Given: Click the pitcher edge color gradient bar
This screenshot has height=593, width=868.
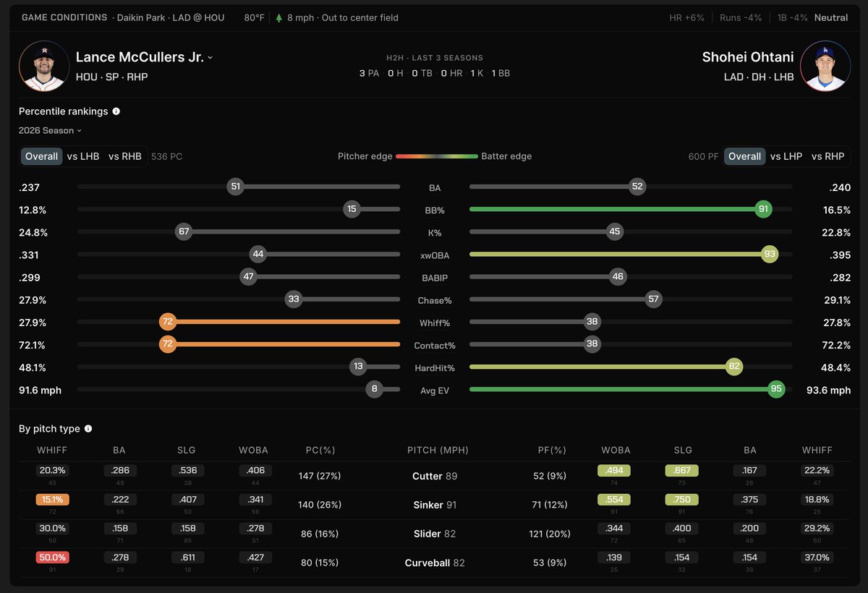Looking at the screenshot, I should pos(437,156).
